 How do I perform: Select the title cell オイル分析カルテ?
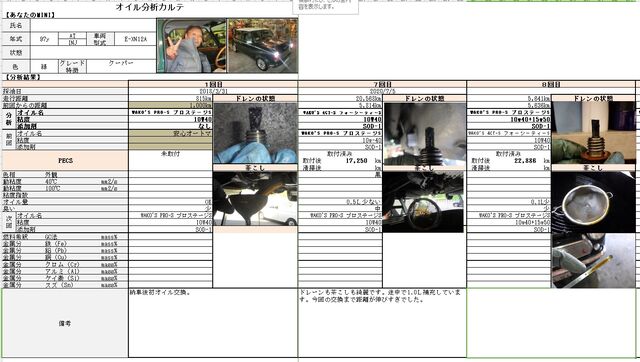click(x=149, y=7)
